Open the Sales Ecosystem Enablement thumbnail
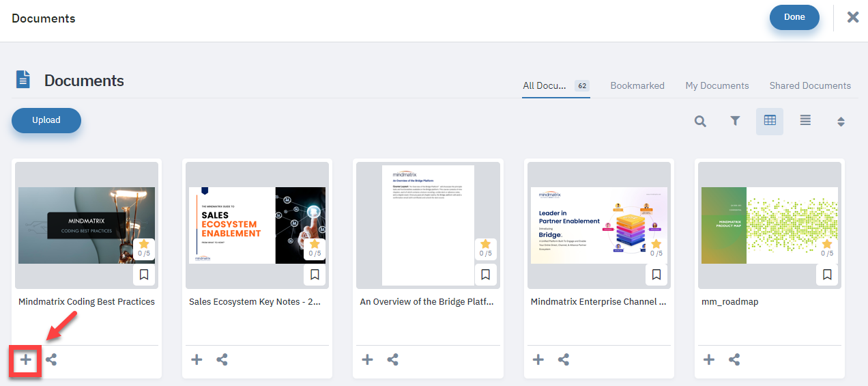Screen dimensions: 868x386 tap(257, 225)
